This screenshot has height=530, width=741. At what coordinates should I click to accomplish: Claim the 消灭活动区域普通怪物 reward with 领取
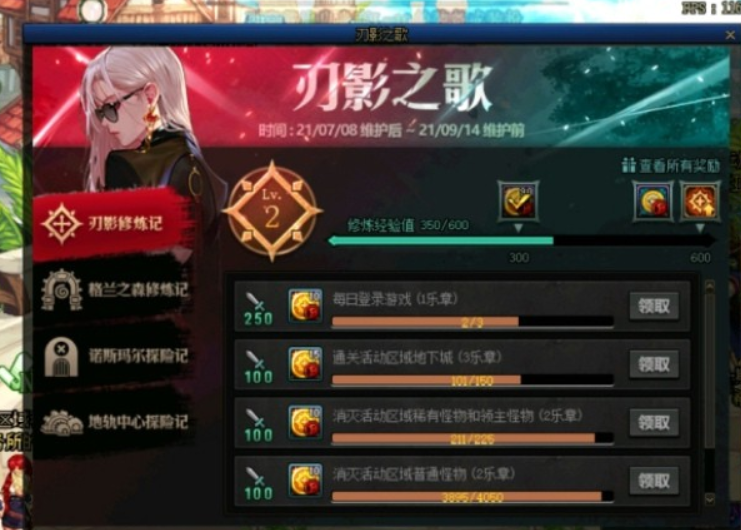(654, 480)
